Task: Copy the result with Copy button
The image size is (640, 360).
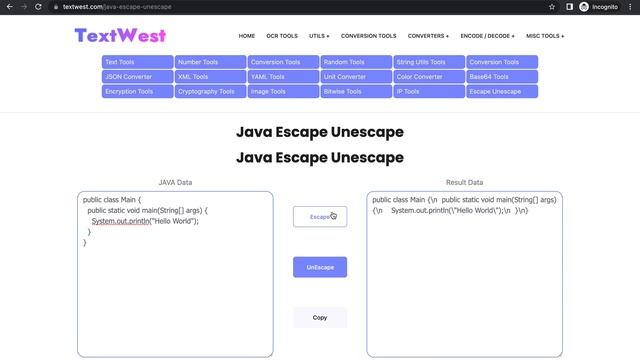Action: pos(320,318)
